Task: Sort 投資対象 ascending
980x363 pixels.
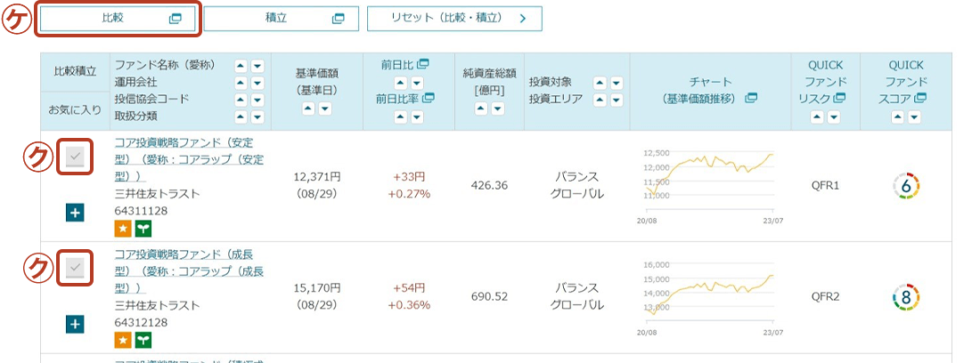Action: pos(600,83)
